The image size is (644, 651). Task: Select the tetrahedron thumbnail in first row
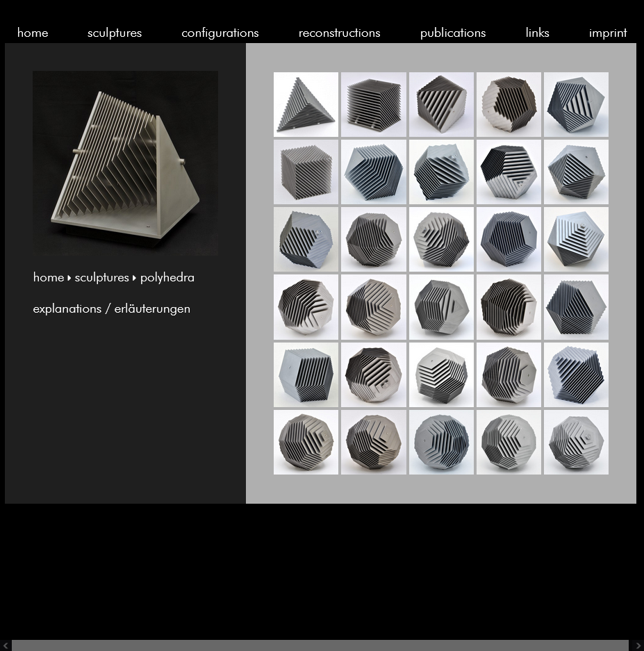306,105
